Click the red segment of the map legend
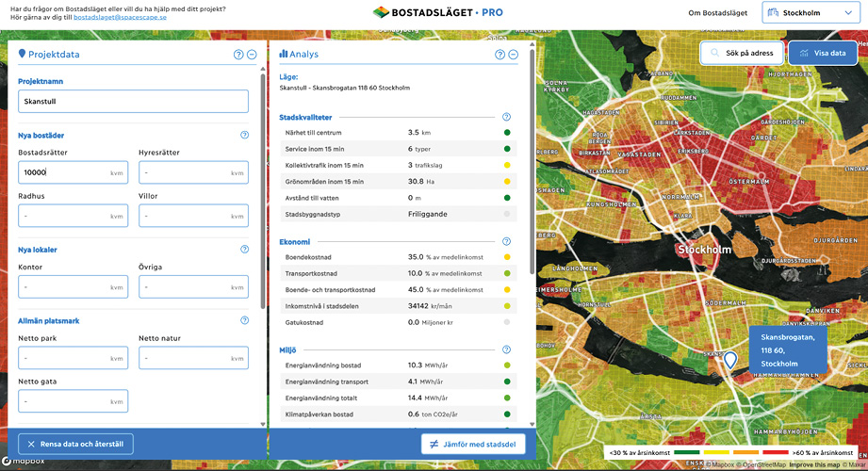868x471 pixels. (774, 453)
